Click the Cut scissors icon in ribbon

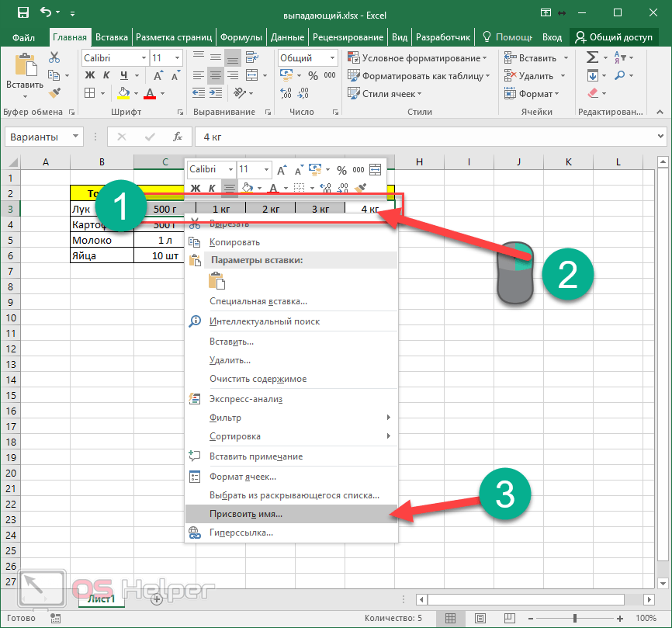coord(54,57)
